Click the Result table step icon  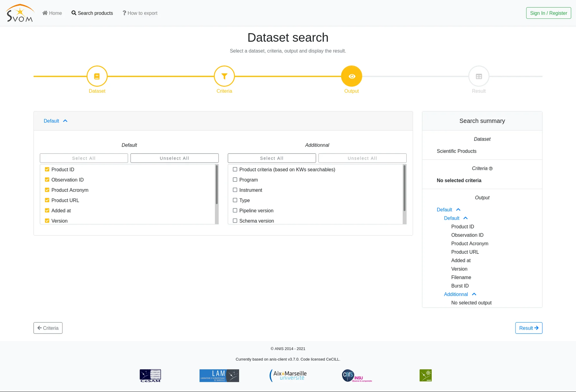pos(479,76)
